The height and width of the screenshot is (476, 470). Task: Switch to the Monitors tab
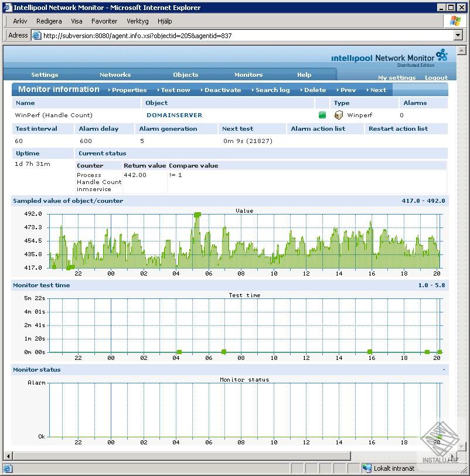248,74
